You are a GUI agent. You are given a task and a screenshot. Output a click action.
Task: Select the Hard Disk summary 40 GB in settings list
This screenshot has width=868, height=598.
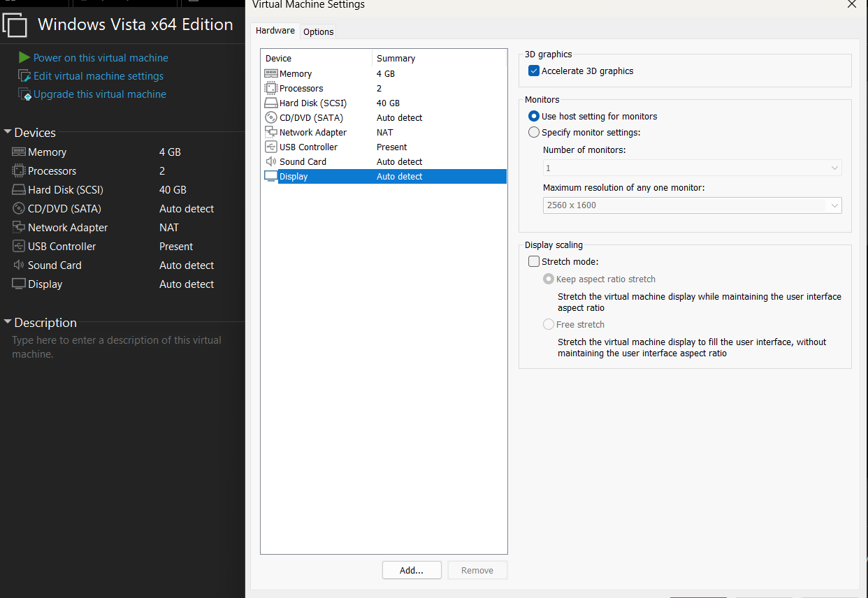point(389,103)
